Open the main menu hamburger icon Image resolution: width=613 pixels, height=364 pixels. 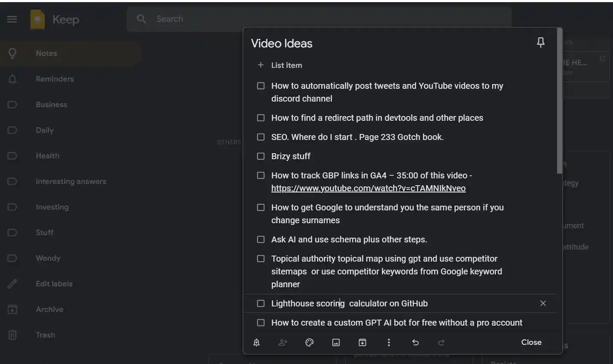point(12,19)
